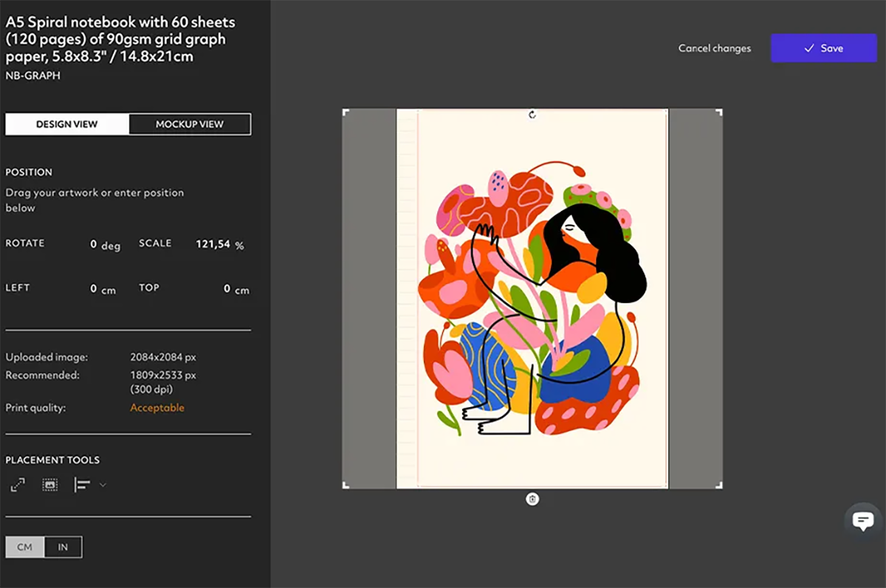886x588 pixels.
Task: Switch to the Mockup View tab
Action: click(x=190, y=124)
